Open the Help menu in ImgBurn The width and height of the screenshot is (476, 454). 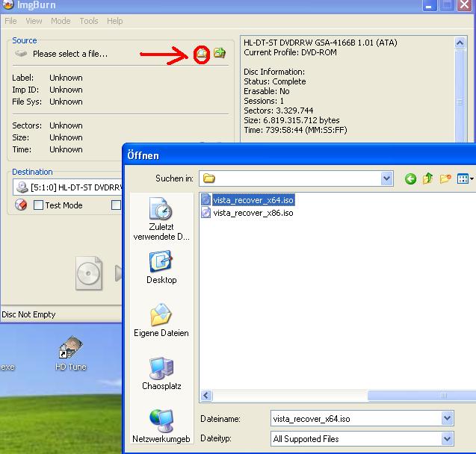[x=115, y=21]
